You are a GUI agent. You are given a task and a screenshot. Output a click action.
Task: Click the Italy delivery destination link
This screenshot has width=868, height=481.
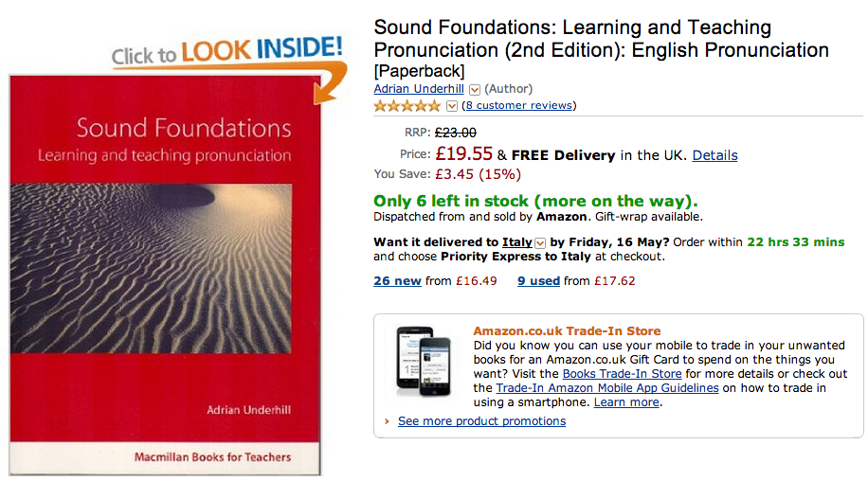point(516,241)
